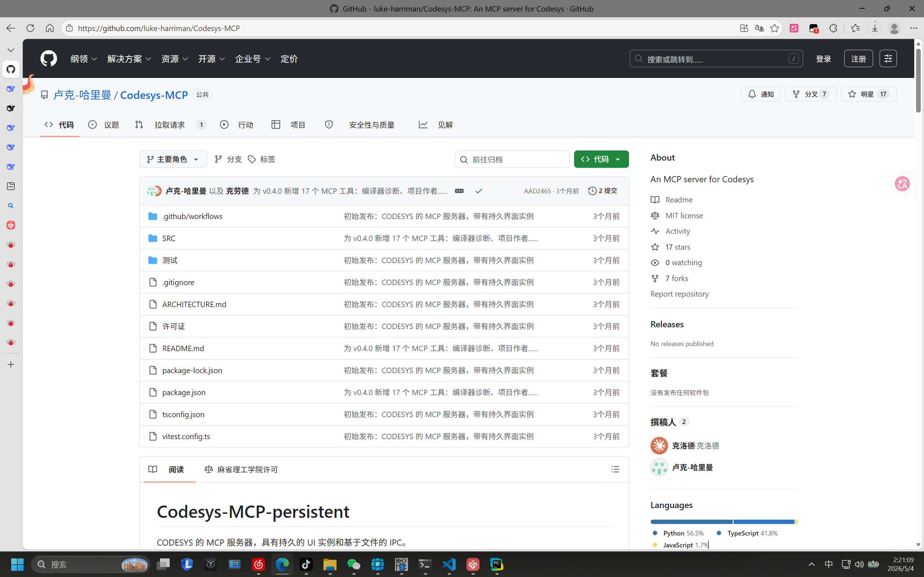Expand commit message ellipsis button
Screen dimensions: 924x577
(459, 191)
